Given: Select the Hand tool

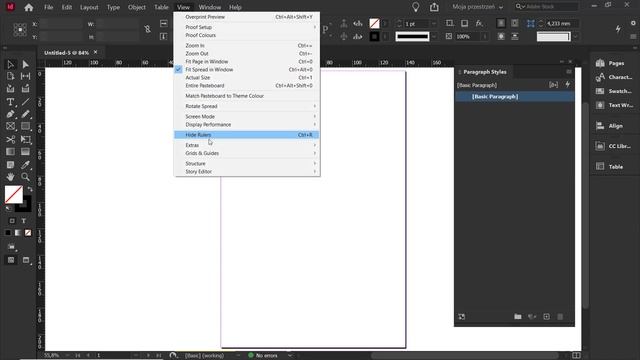Looking at the screenshot, I should coord(11,177).
